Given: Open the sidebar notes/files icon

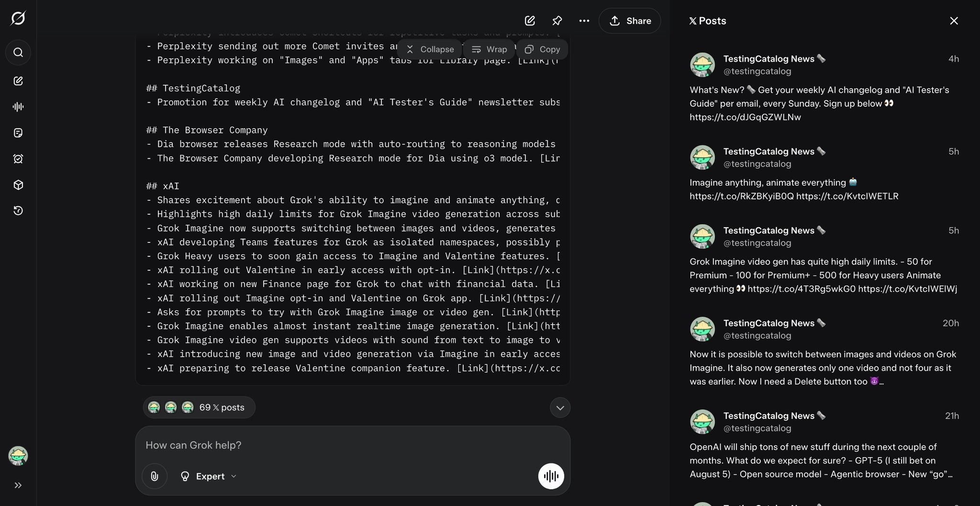Looking at the screenshot, I should pos(18,132).
